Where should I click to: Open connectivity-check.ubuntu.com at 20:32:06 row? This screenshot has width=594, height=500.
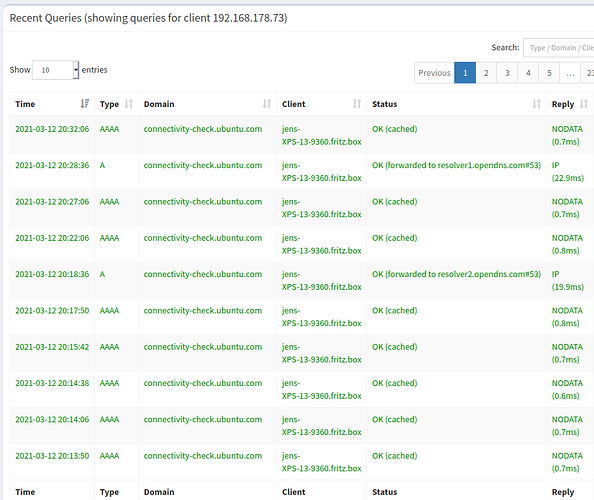[203, 129]
